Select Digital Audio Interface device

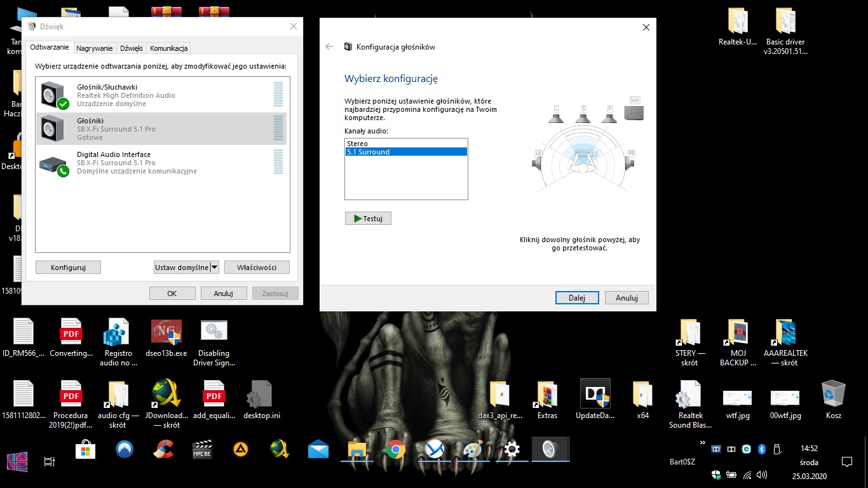pyautogui.click(x=161, y=163)
